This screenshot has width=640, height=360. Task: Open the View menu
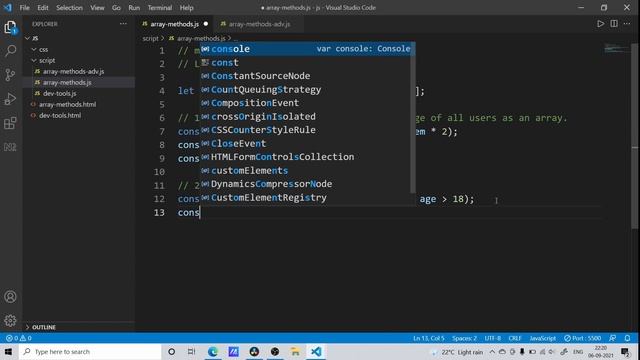point(97,7)
